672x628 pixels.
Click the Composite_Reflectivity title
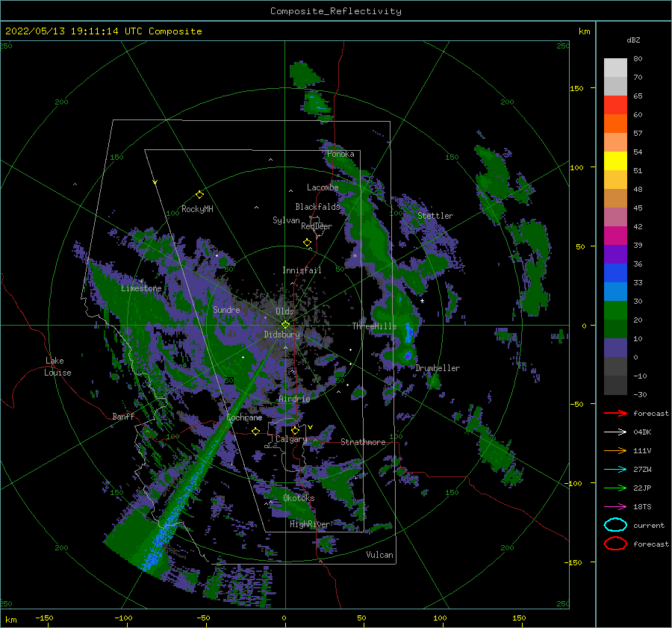[x=336, y=11]
